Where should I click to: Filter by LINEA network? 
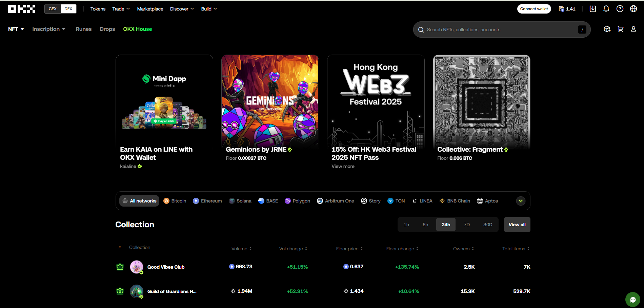pyautogui.click(x=422, y=201)
